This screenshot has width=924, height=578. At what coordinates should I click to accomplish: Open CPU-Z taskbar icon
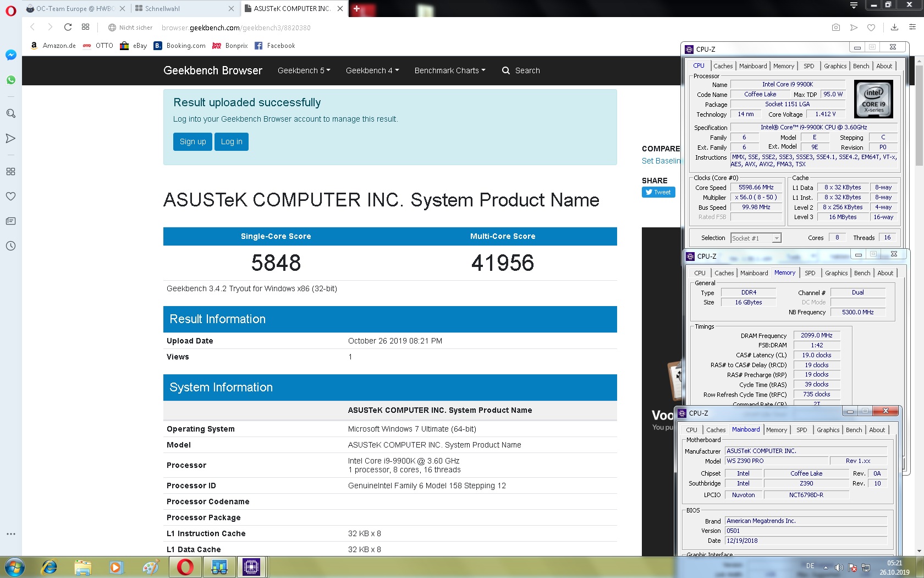click(x=251, y=567)
